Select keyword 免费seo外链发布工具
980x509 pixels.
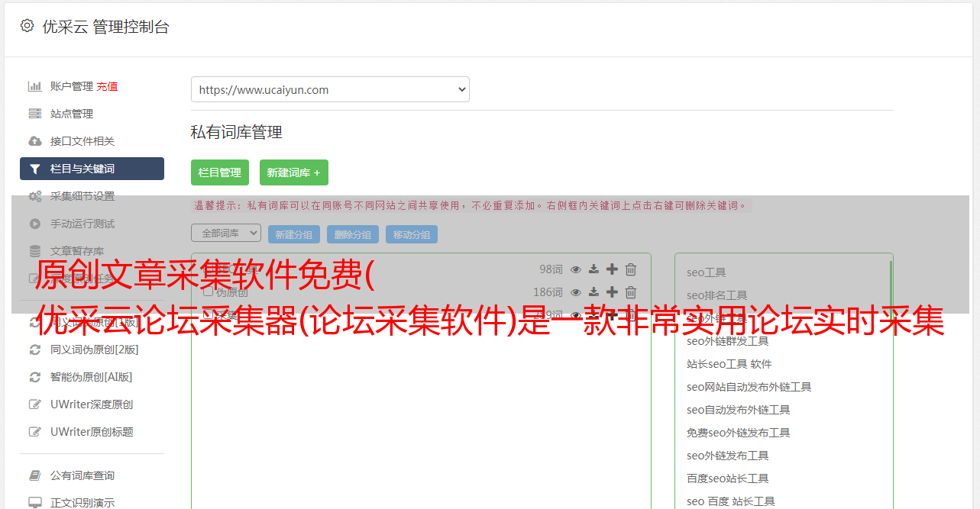738,433
